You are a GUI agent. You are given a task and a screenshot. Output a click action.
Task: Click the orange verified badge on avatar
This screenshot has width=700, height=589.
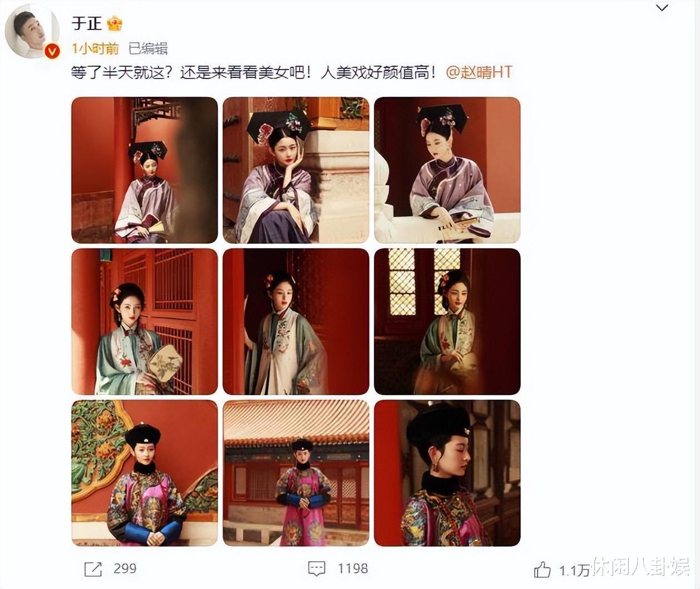(52, 51)
